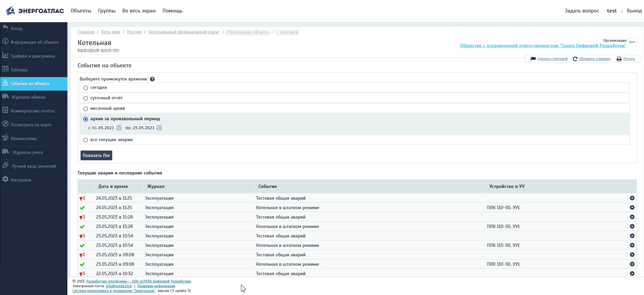Click the Сделать стартовой flag icon

[533, 59]
